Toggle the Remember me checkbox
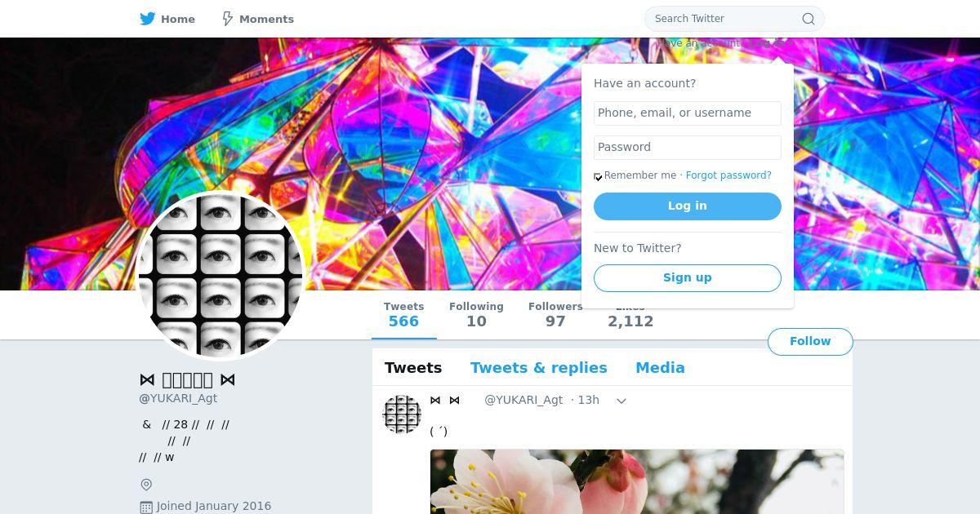 click(x=598, y=176)
